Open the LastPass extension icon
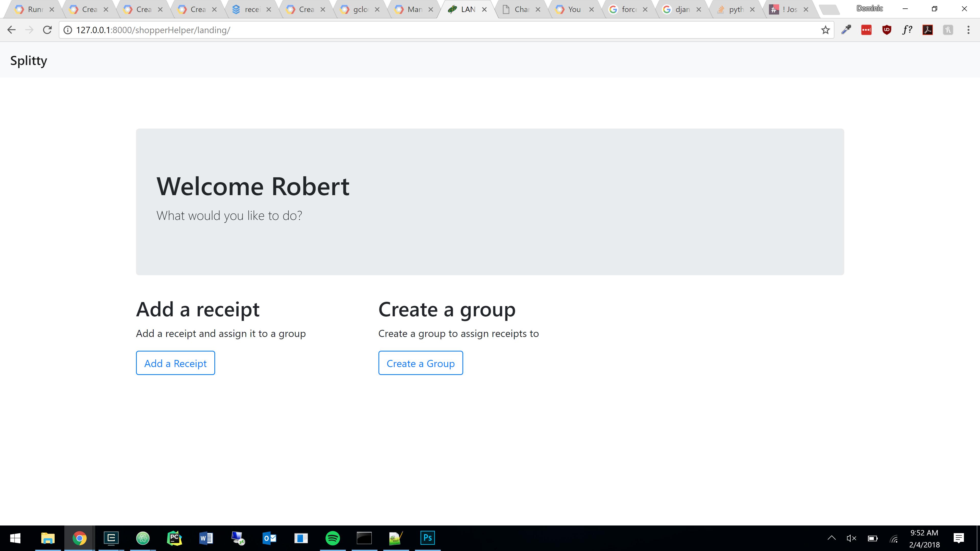The image size is (980, 551). (866, 30)
